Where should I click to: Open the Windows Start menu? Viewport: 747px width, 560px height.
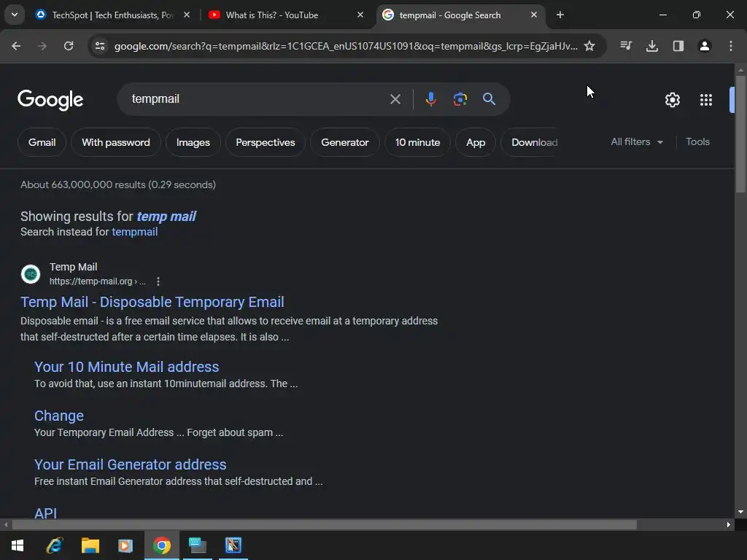coord(18,545)
